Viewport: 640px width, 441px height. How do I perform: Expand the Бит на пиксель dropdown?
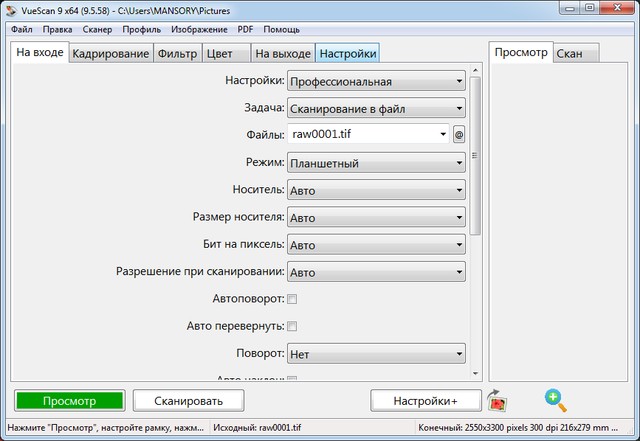[376, 245]
